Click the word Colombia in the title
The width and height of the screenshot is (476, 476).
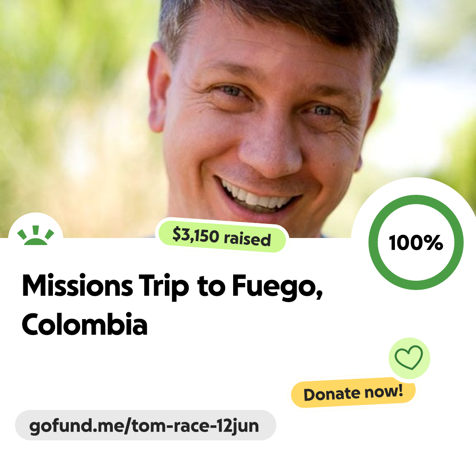(x=85, y=324)
